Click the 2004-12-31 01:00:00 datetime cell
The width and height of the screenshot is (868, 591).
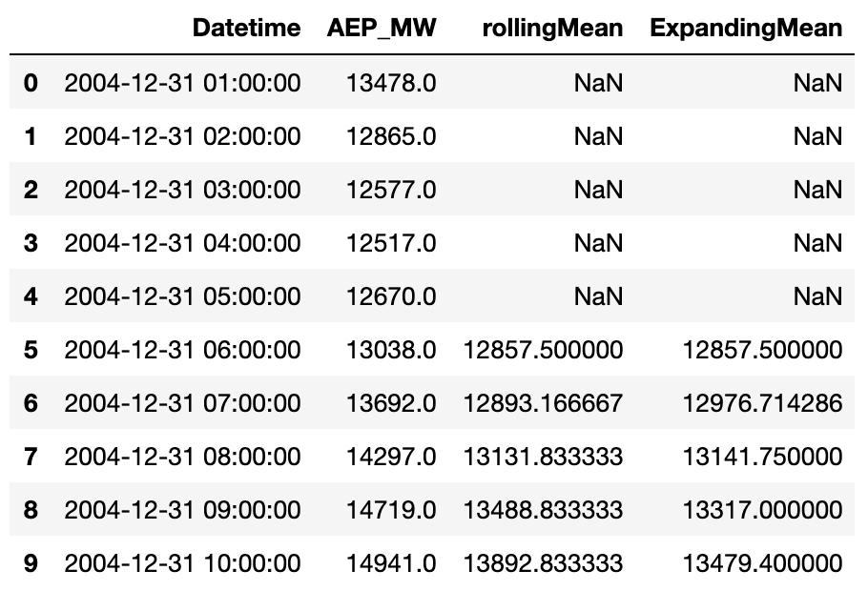[182, 84]
